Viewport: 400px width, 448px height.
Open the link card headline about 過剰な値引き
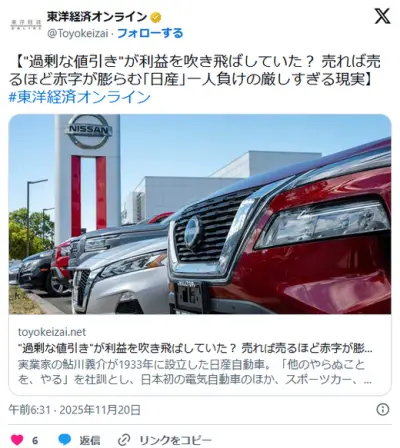[x=195, y=348]
